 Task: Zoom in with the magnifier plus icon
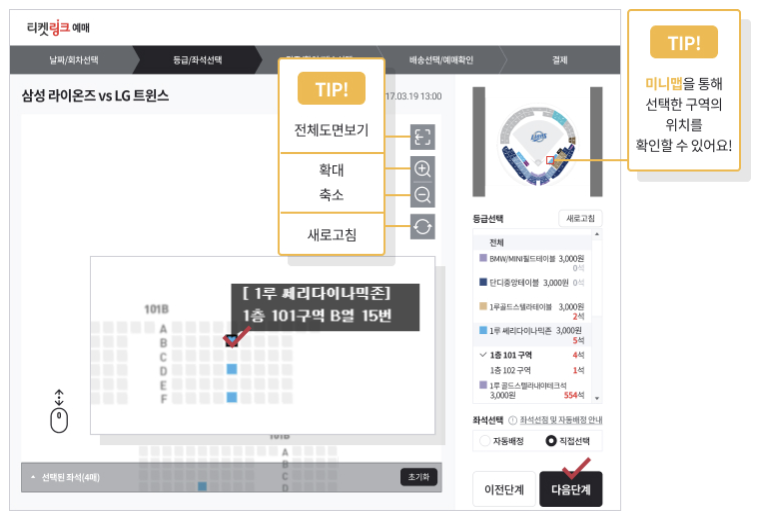click(423, 169)
